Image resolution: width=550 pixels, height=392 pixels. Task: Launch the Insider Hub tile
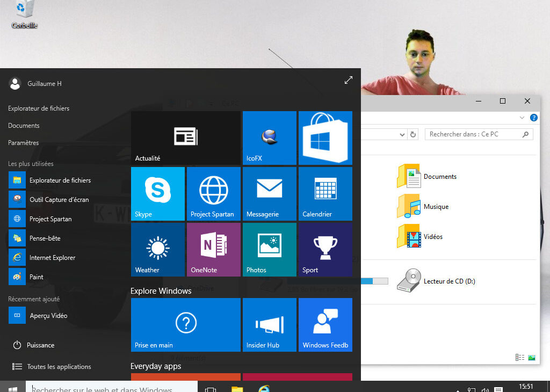coord(269,324)
